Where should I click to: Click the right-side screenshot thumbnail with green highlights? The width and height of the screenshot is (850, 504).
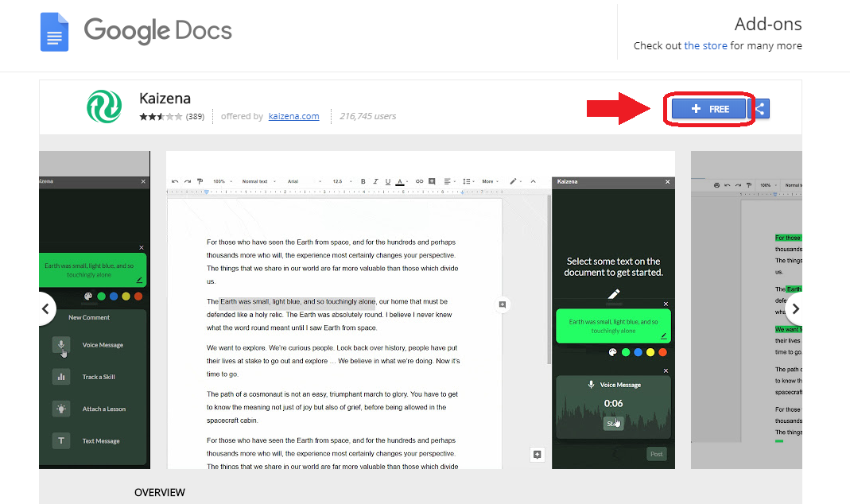tap(747, 310)
